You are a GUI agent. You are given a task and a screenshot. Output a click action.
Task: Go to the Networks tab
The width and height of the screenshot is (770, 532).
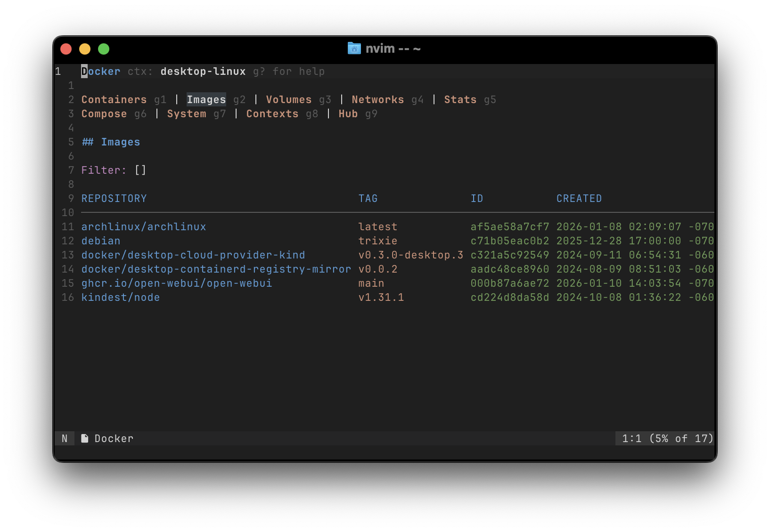[378, 100]
